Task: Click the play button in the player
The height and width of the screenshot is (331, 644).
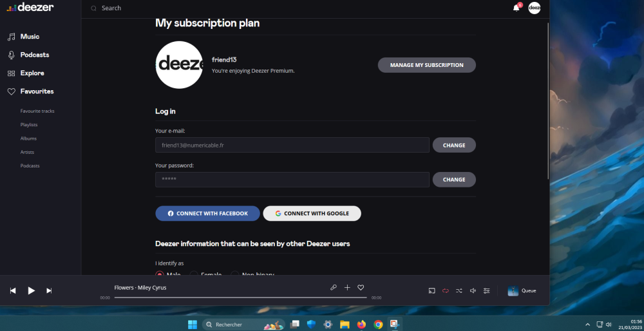Action: coord(31,290)
